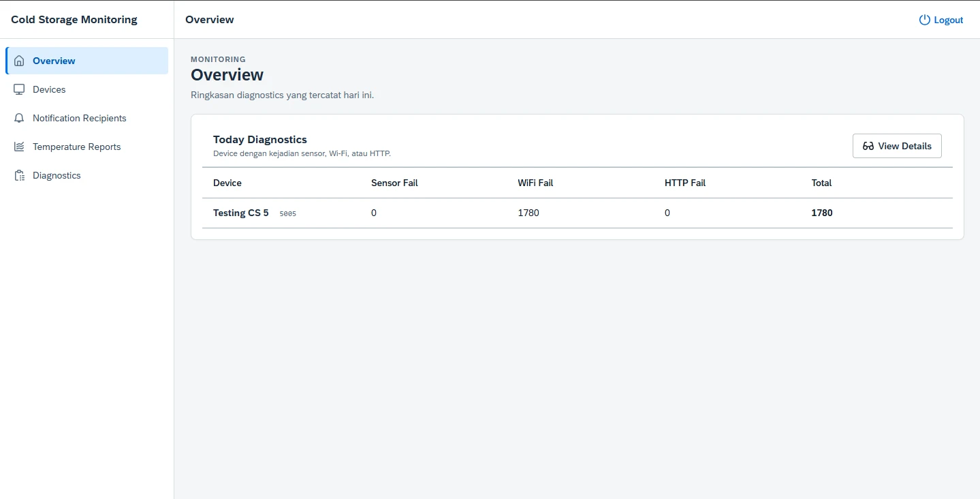Click the WiFi Fail column header
This screenshot has width=980, height=499.
click(535, 183)
